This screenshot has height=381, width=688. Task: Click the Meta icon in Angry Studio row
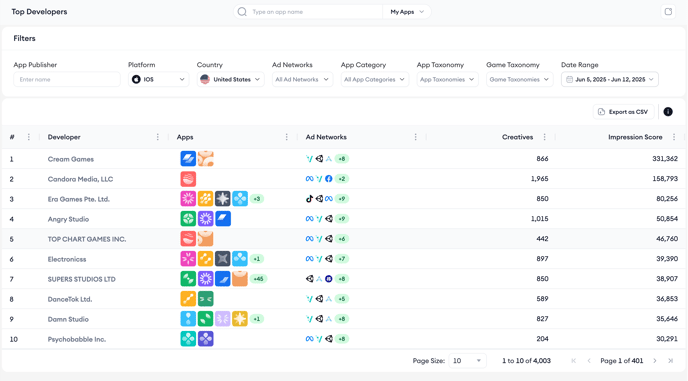309,219
